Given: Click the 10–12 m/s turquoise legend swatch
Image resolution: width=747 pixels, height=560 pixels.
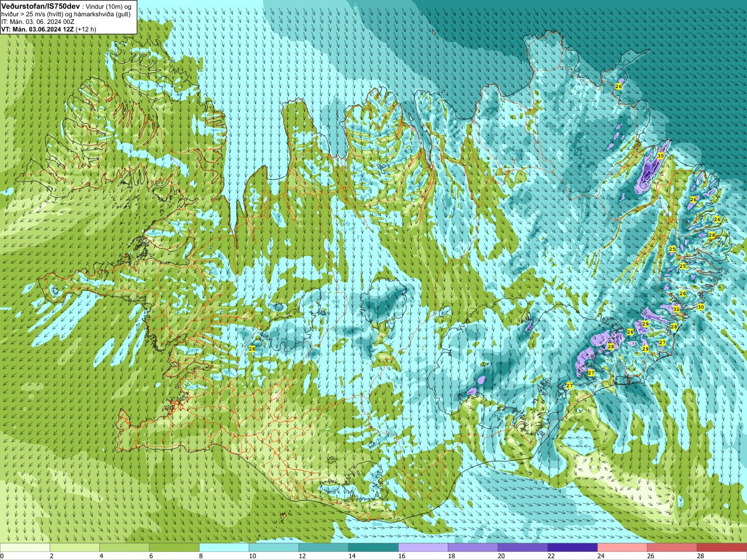Looking at the screenshot, I should [274, 547].
